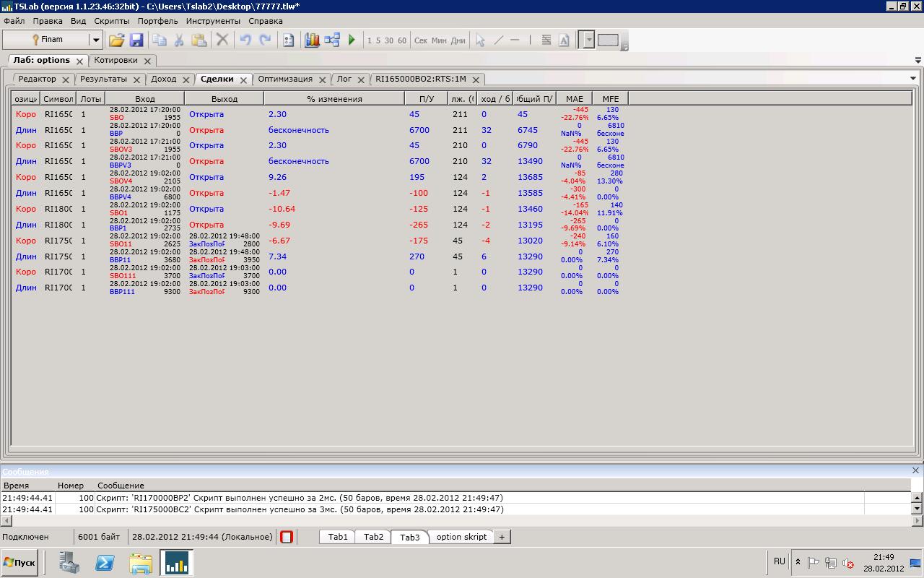Click the open folder icon in toolbar
This screenshot has width=924, height=578.
click(x=116, y=40)
